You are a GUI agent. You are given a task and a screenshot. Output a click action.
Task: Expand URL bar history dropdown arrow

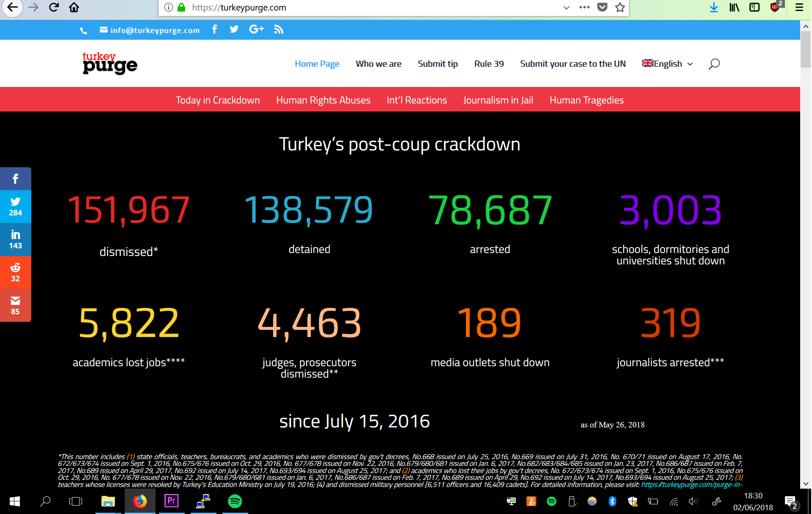[x=566, y=8]
